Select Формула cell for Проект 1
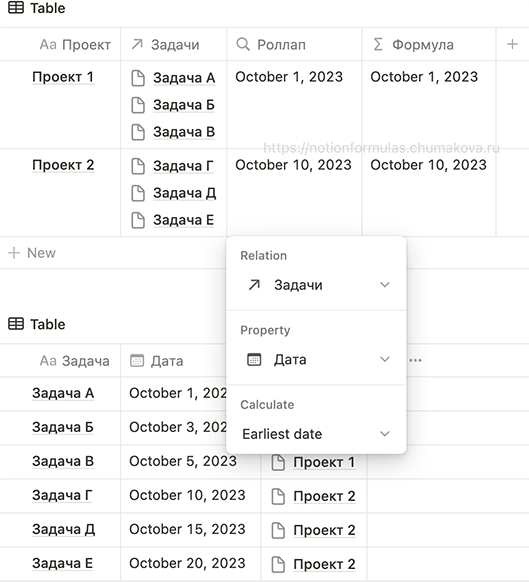 tap(429, 105)
